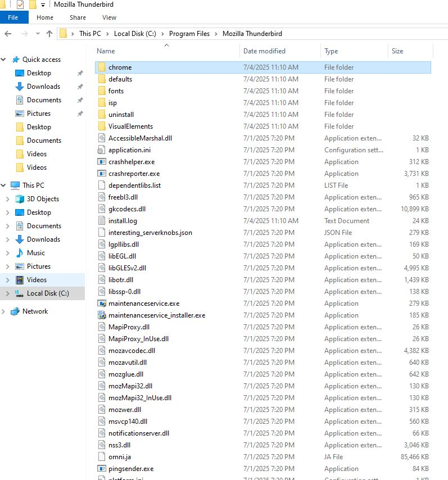
Task: Click the Back navigation arrow
Action: click(x=8, y=34)
